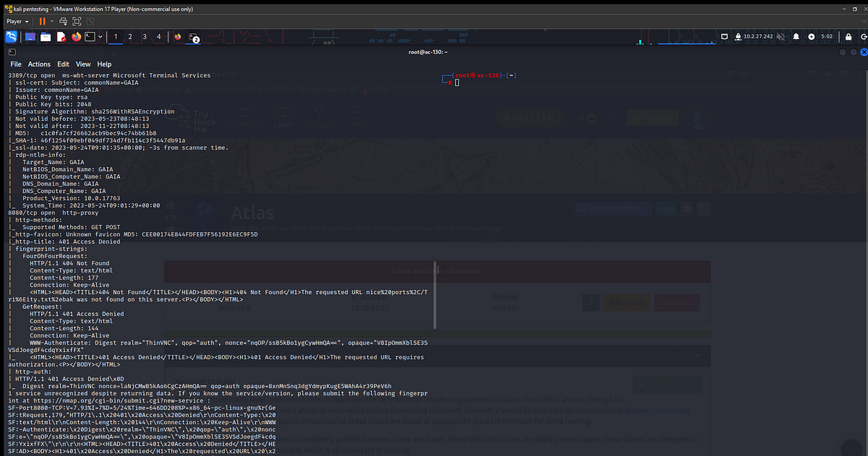Switch to workspace 3

(145, 37)
